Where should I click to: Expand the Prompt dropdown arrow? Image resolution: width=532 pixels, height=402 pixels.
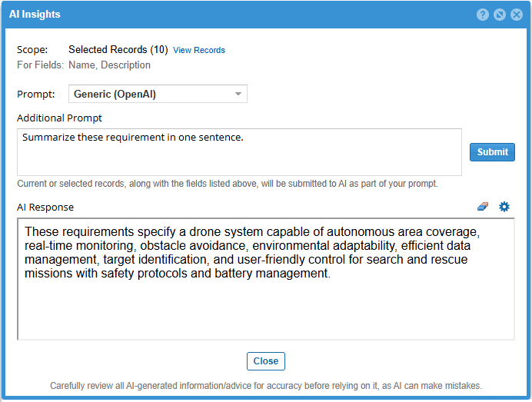tap(238, 95)
